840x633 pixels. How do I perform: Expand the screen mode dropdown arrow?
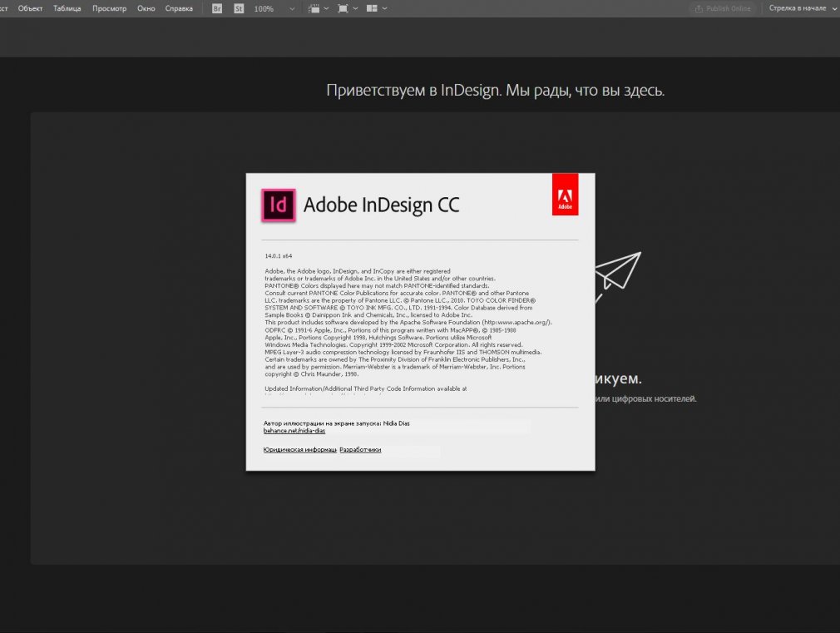coord(355,8)
